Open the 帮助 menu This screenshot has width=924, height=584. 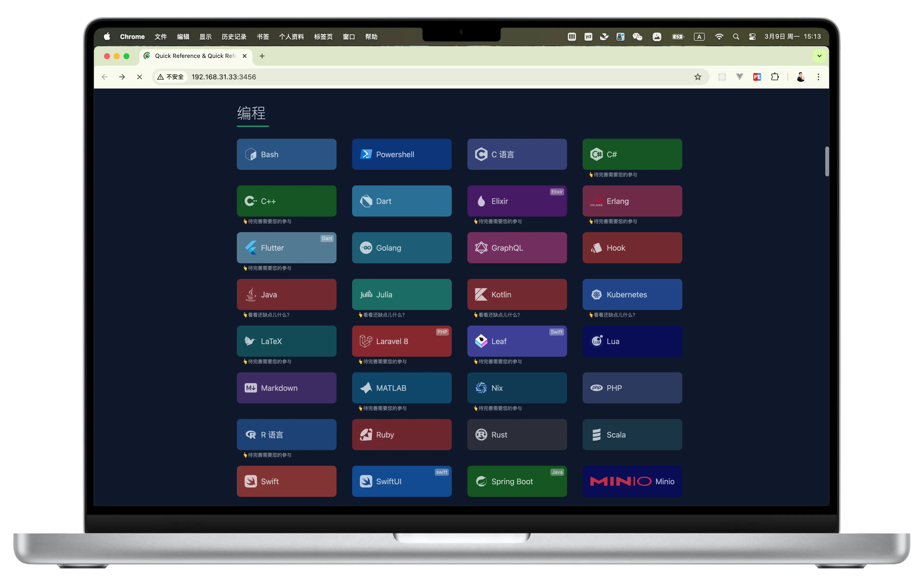[x=371, y=36]
